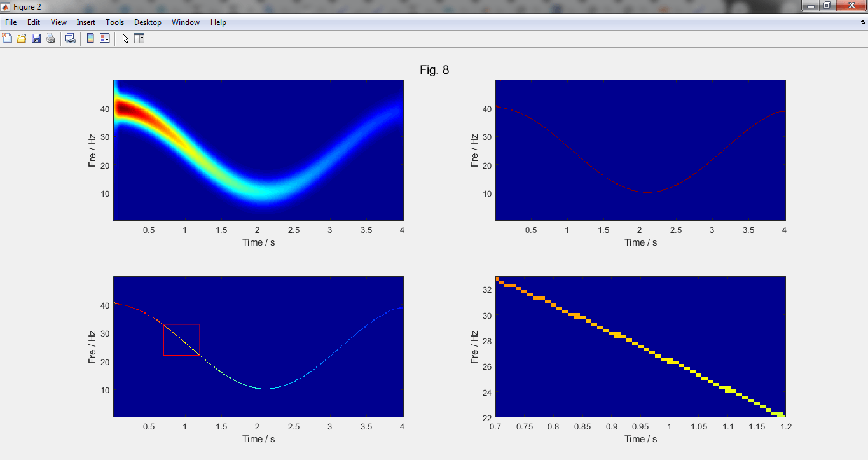
Task: Click the Link Plot toolbar icon
Action: pyautogui.click(x=71, y=39)
